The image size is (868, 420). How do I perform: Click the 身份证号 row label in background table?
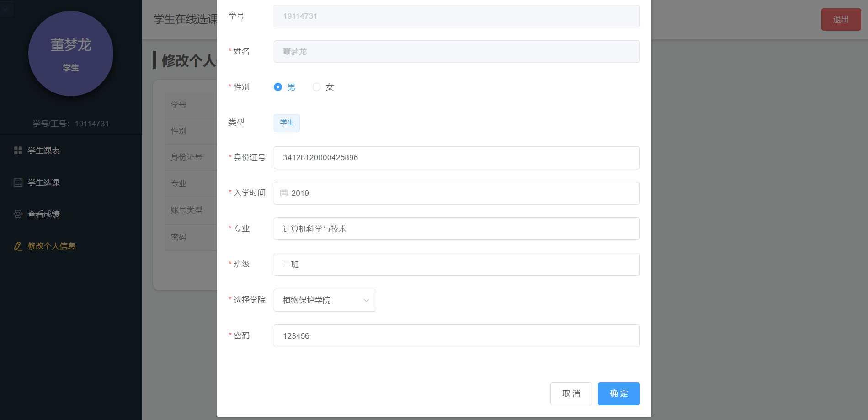186,157
